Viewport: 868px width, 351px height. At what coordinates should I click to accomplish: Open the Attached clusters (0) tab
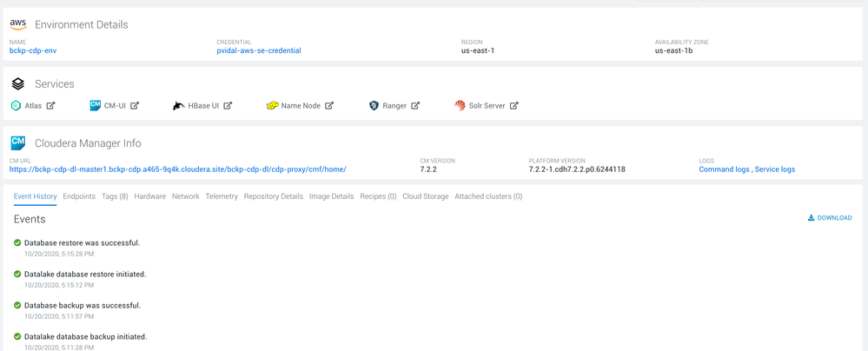click(488, 196)
